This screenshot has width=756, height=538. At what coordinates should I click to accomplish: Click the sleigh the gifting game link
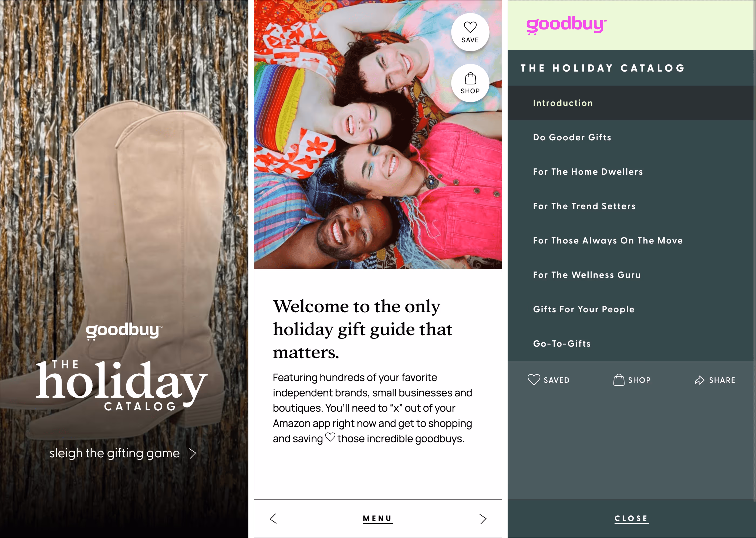point(115,453)
